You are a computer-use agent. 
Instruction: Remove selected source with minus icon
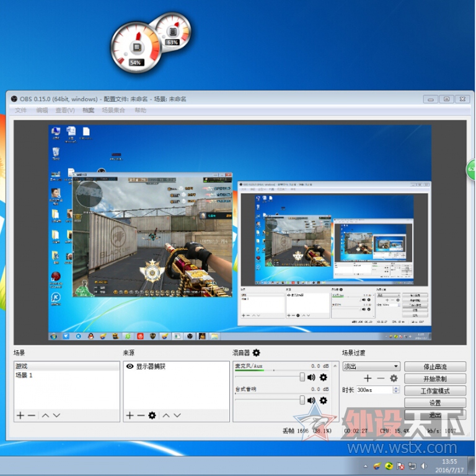141,415
